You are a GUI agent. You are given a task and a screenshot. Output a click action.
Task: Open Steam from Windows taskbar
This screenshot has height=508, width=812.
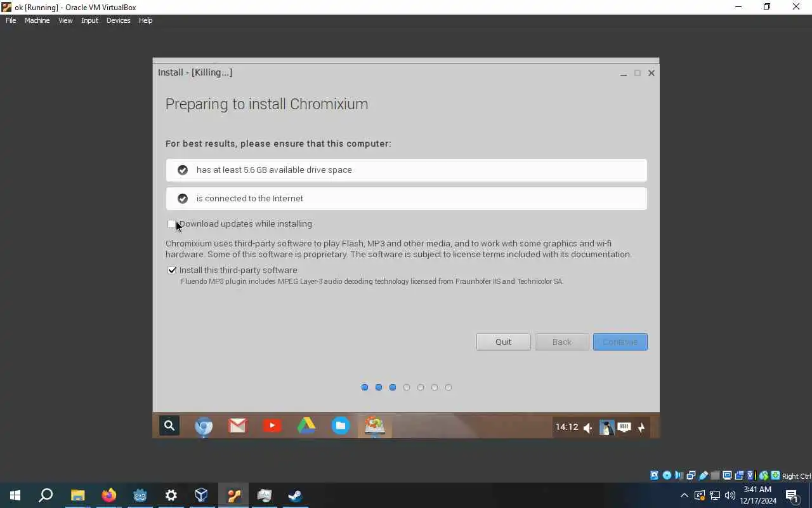click(295, 495)
